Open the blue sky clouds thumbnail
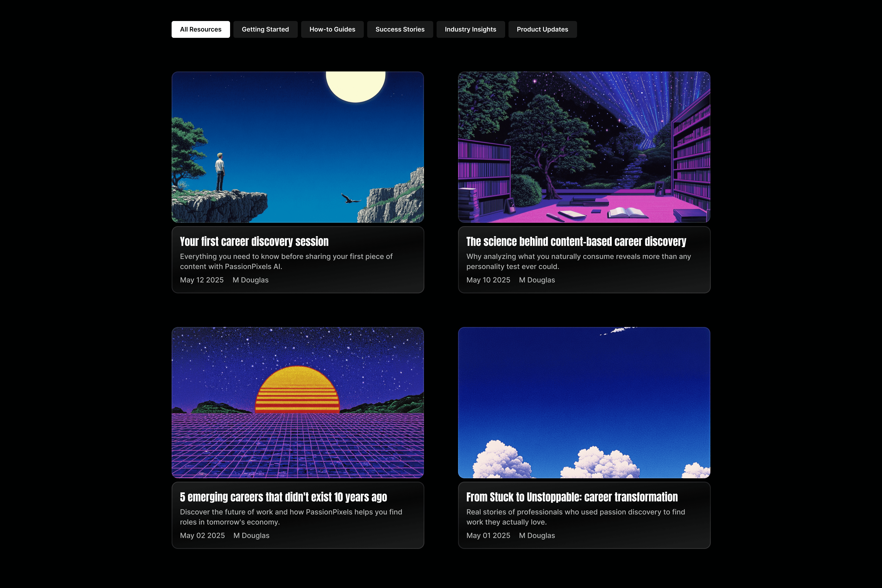This screenshot has height=588, width=882. [584, 403]
